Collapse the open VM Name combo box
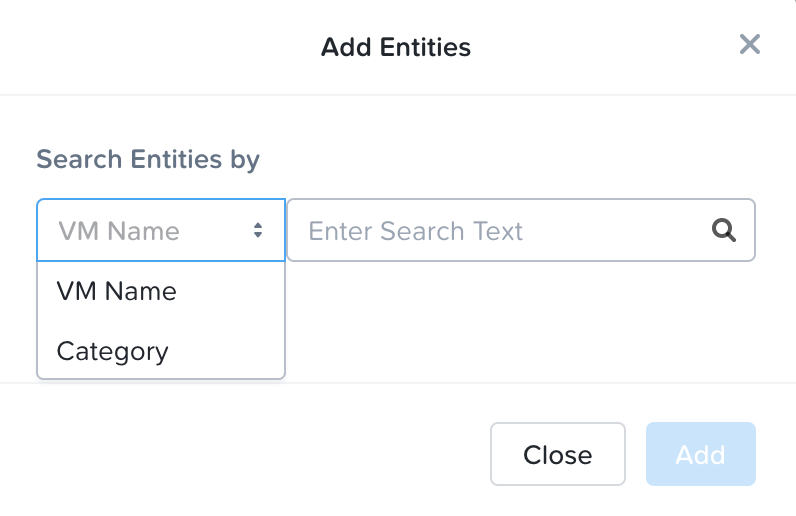Screen dimensions: 796x516 tap(161, 231)
